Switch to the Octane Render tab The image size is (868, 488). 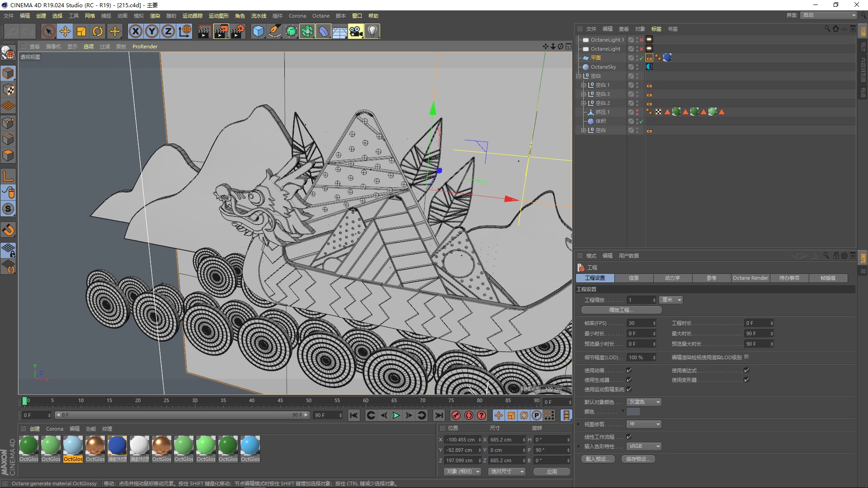pyautogui.click(x=750, y=278)
